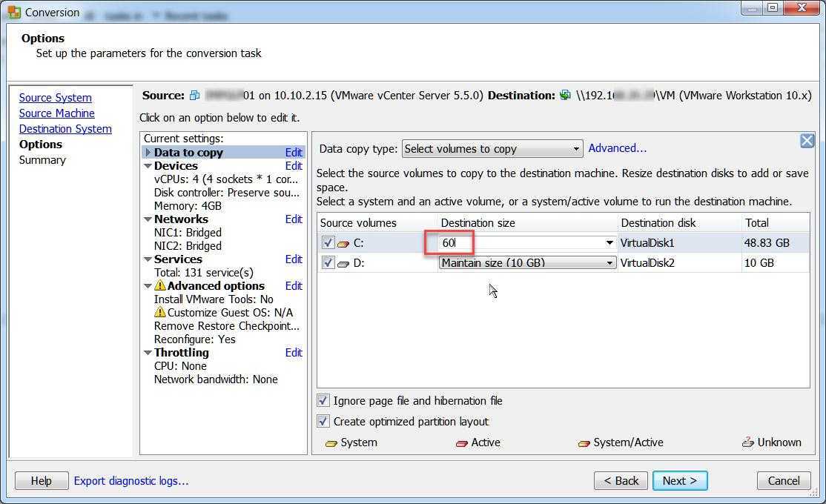Click the source virtual machine icon

(195, 96)
